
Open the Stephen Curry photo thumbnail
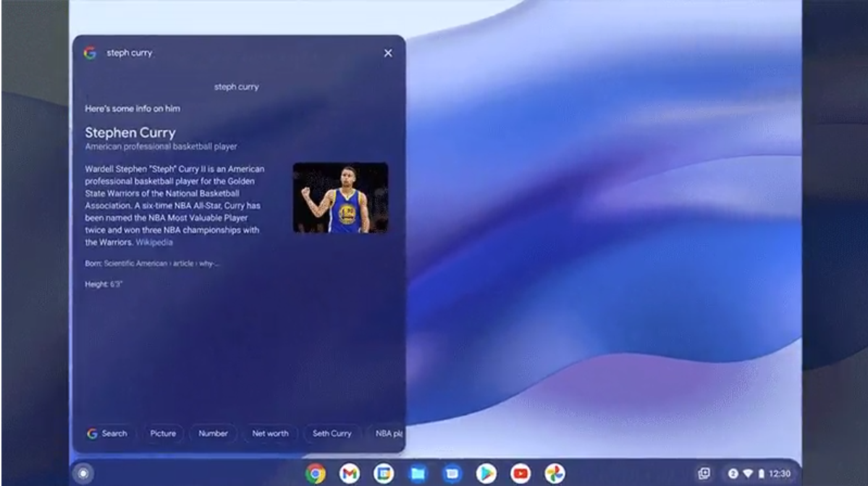(x=340, y=198)
